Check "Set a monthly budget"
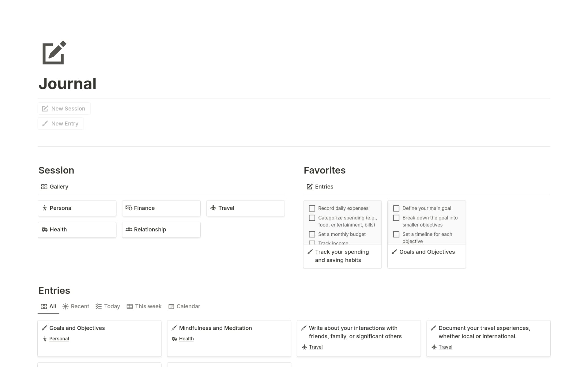 (x=312, y=234)
